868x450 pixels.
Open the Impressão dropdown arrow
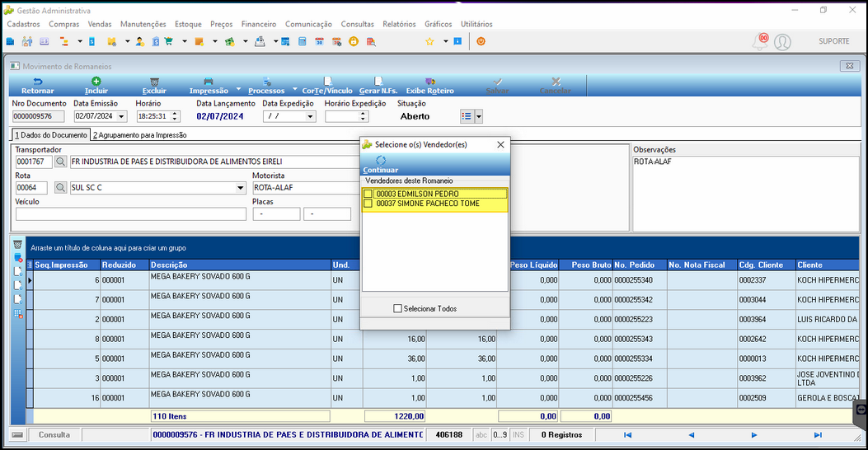tap(238, 88)
